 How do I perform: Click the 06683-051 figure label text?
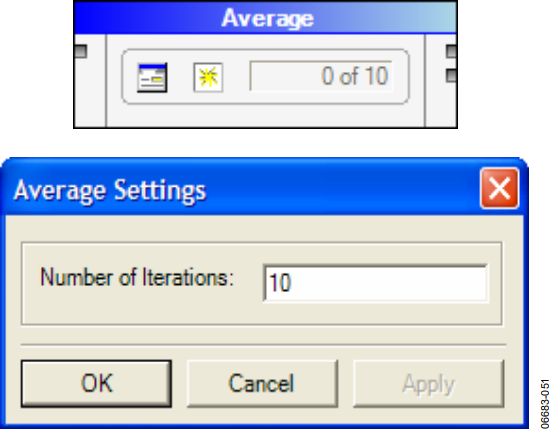(x=544, y=404)
